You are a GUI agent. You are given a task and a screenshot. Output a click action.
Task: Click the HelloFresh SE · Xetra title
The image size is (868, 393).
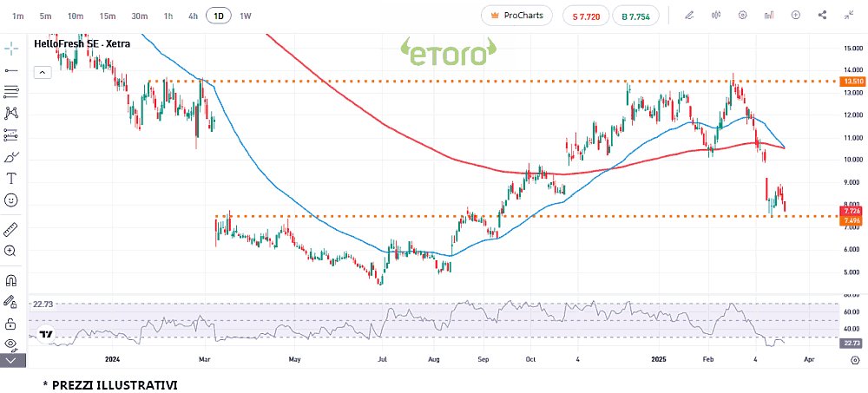pyautogui.click(x=82, y=43)
